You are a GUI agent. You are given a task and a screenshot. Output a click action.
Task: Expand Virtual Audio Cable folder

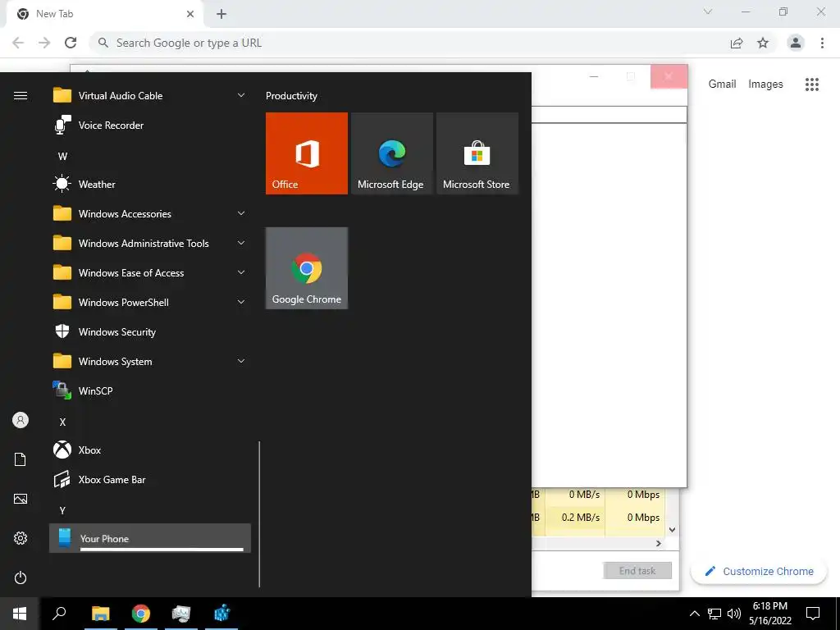click(x=150, y=96)
